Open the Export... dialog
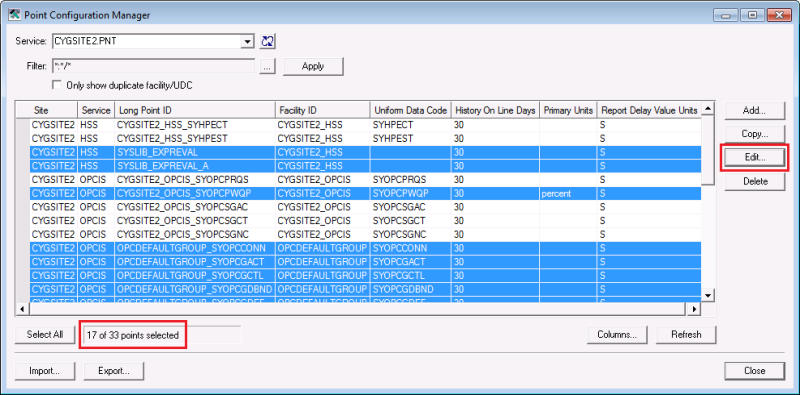The height and width of the screenshot is (395, 800). [114, 371]
